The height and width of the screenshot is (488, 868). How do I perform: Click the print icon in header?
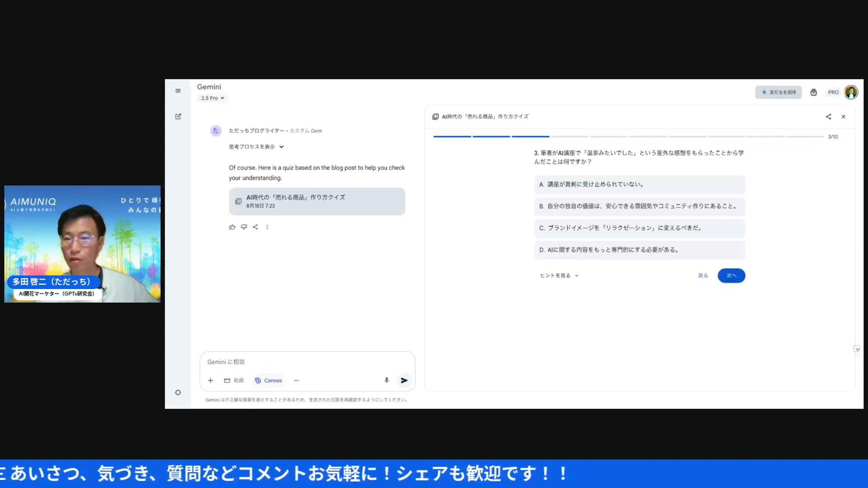pyautogui.click(x=813, y=92)
